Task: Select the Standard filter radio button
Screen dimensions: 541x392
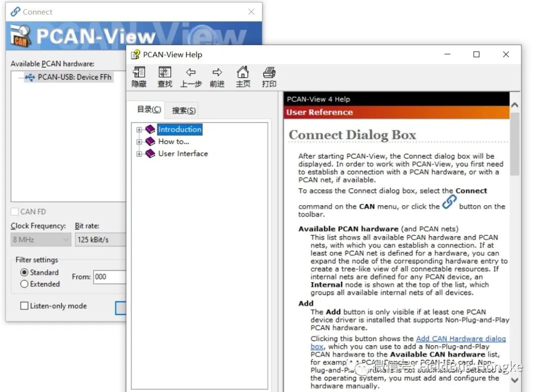Action: point(24,272)
